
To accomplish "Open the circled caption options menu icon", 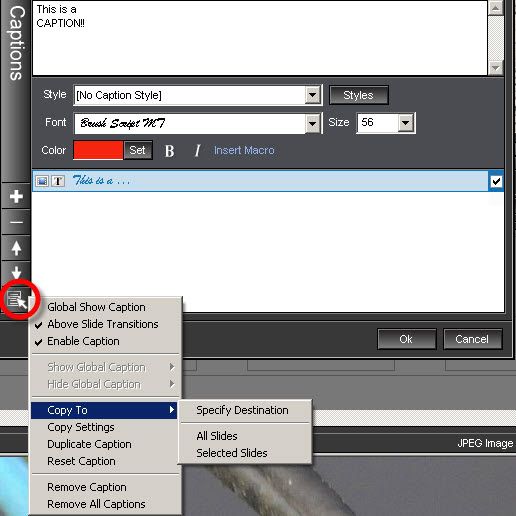I will pyautogui.click(x=17, y=299).
